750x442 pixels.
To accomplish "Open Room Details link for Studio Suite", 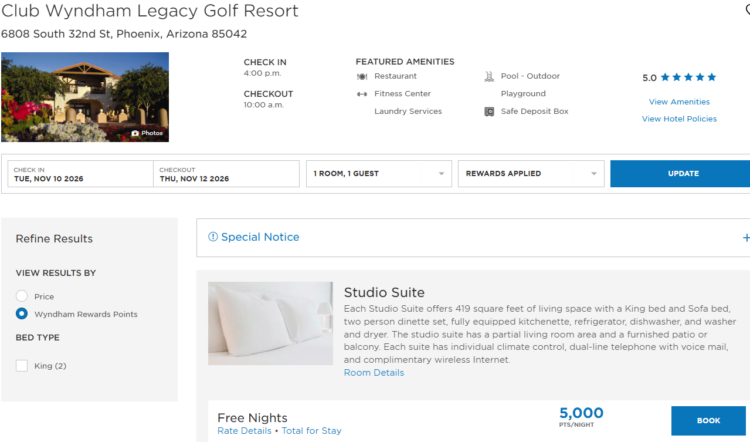I will pos(374,373).
